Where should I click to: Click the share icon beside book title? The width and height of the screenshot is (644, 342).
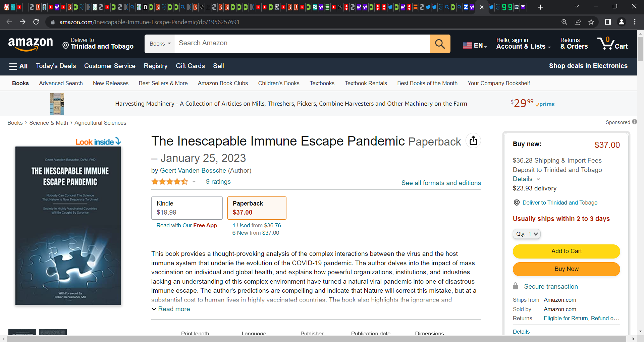473,140
